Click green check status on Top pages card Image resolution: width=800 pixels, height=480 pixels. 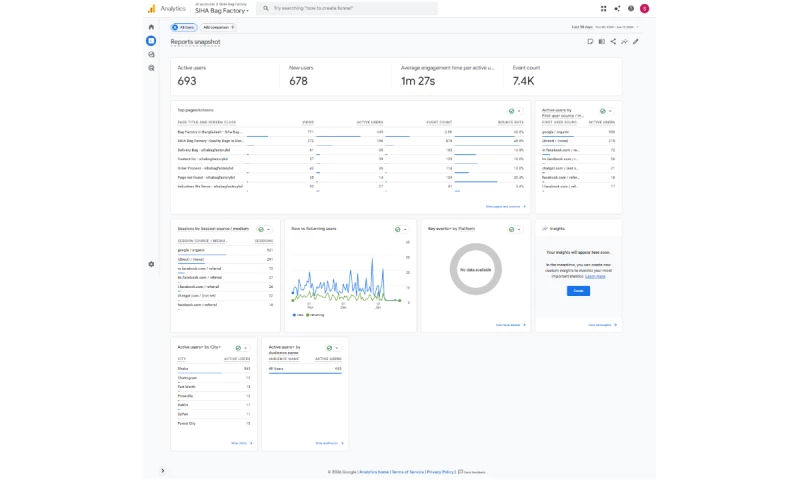511,111
